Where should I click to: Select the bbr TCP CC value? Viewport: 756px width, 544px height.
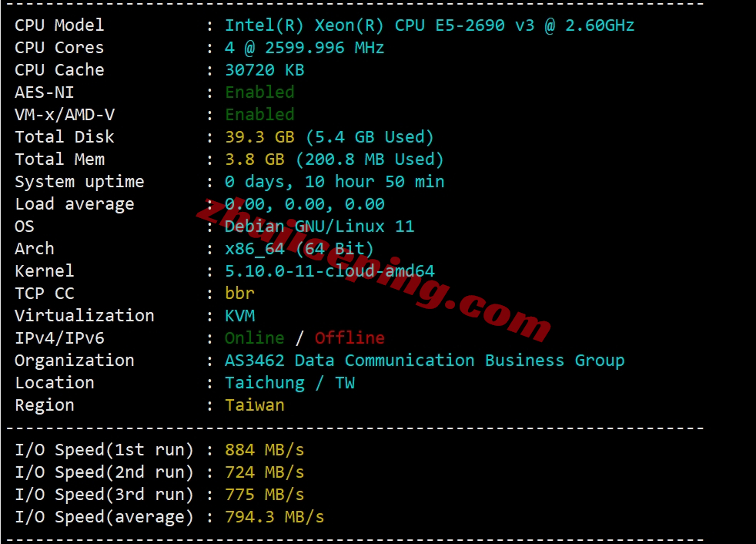239,293
